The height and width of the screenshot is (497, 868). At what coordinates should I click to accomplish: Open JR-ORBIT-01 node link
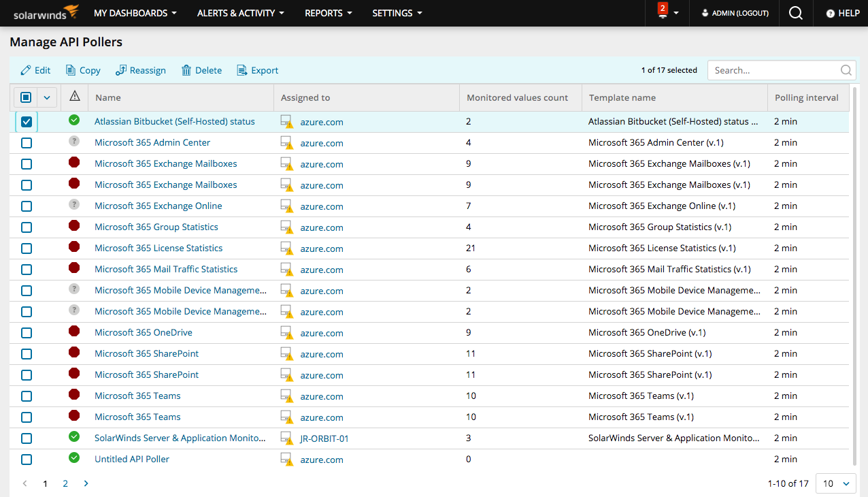click(324, 438)
